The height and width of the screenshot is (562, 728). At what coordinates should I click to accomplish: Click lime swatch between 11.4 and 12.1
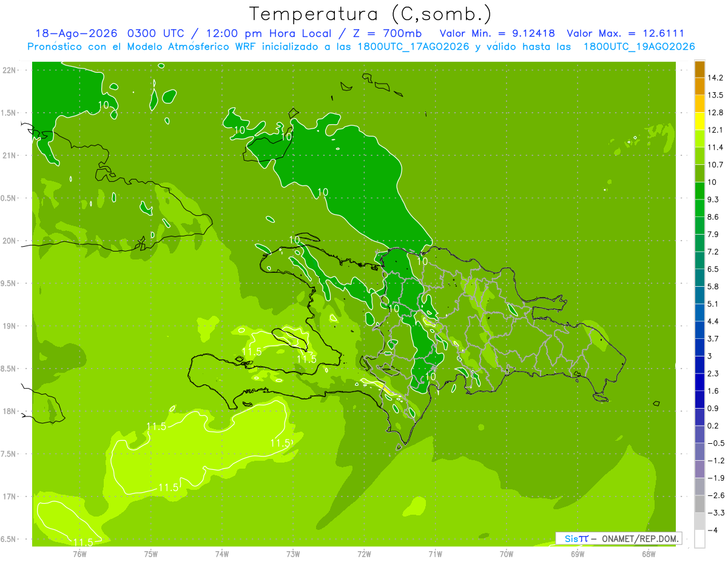pos(699,139)
